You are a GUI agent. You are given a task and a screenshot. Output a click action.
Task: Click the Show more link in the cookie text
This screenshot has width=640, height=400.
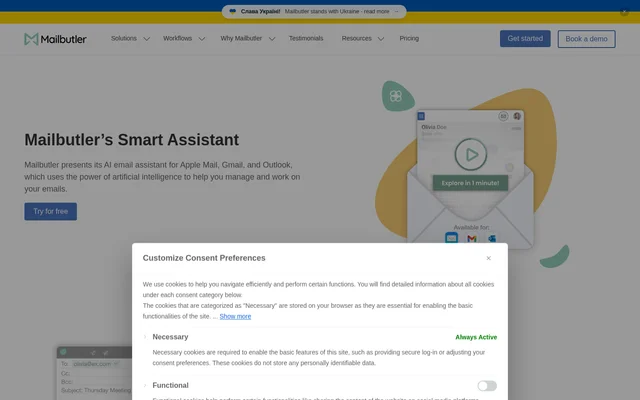point(235,316)
